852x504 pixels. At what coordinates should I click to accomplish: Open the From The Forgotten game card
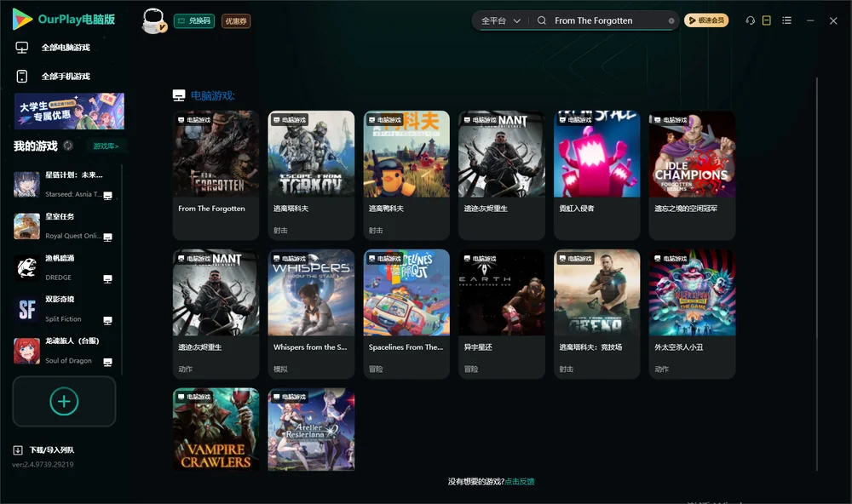[x=216, y=175]
